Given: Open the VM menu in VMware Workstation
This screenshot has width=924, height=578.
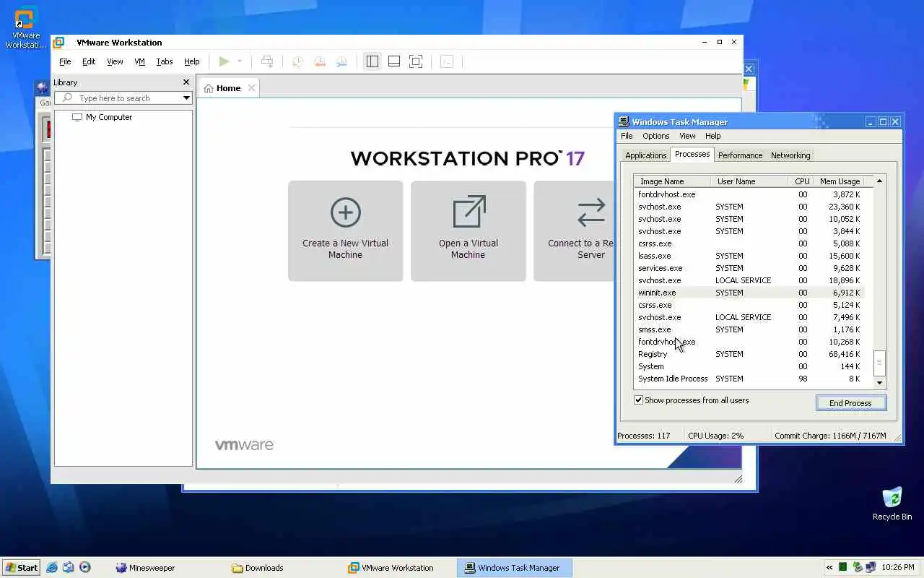Looking at the screenshot, I should pos(140,61).
